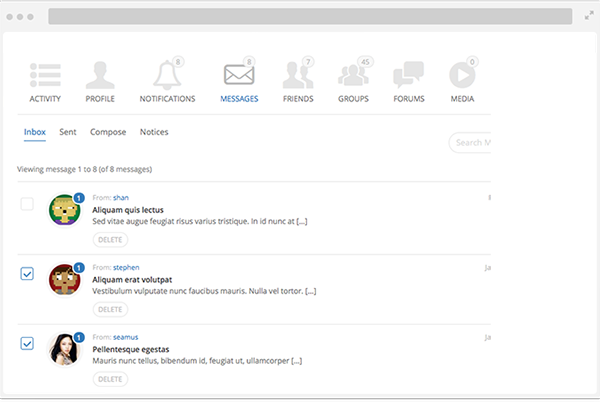Open sender link stephen
Image resolution: width=600 pixels, height=402 pixels.
[x=126, y=267]
